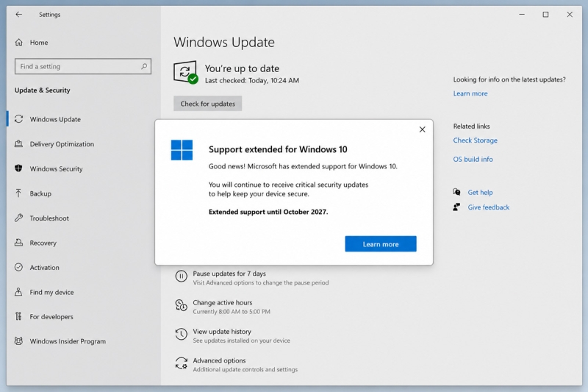
Task: Click the Windows logo in the support dialog
Action: (182, 150)
